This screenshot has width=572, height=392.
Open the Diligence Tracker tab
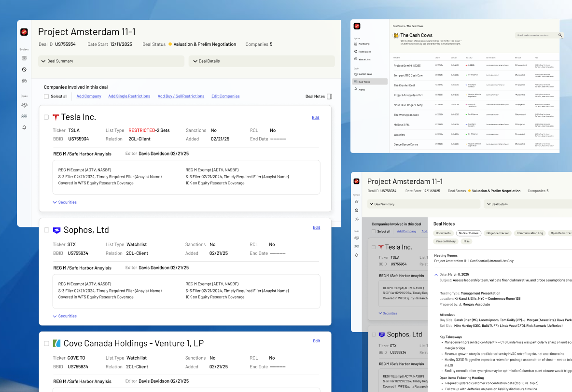point(498,233)
